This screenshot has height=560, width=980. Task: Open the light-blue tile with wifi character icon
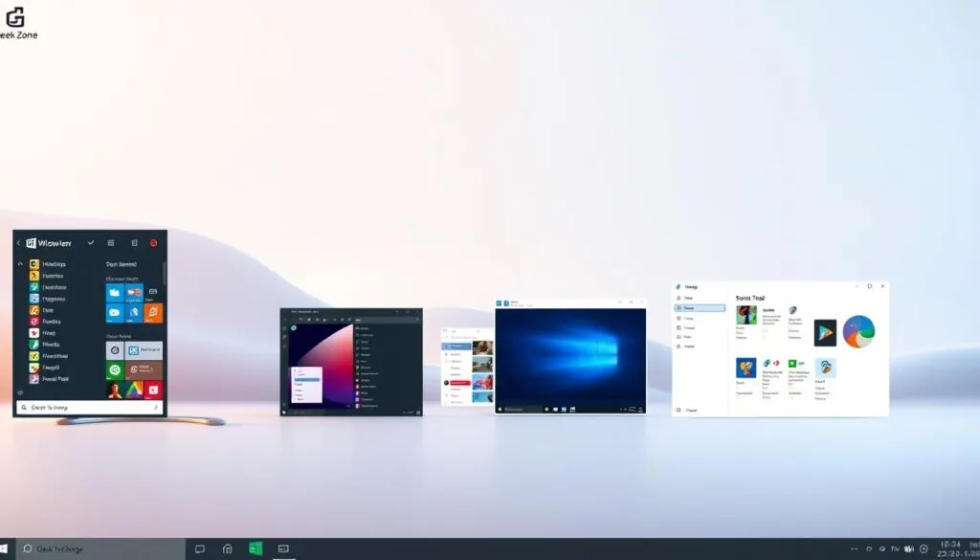pos(826,369)
